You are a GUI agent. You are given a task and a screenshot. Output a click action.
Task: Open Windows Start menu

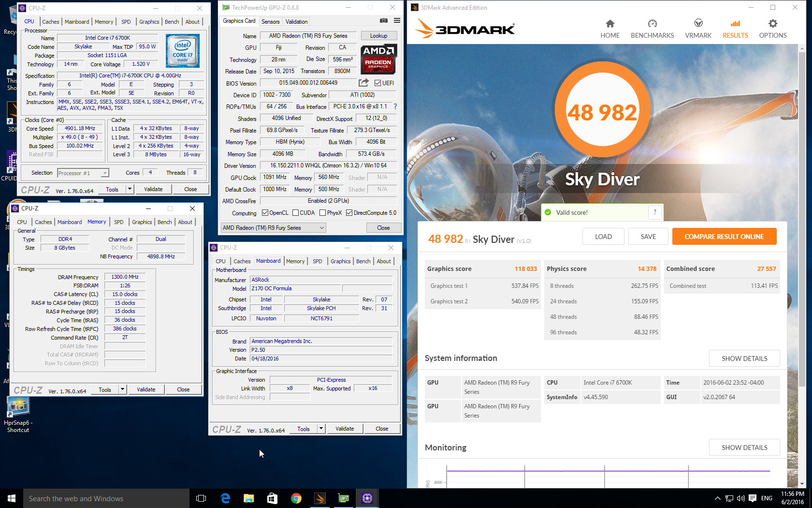[x=12, y=498]
